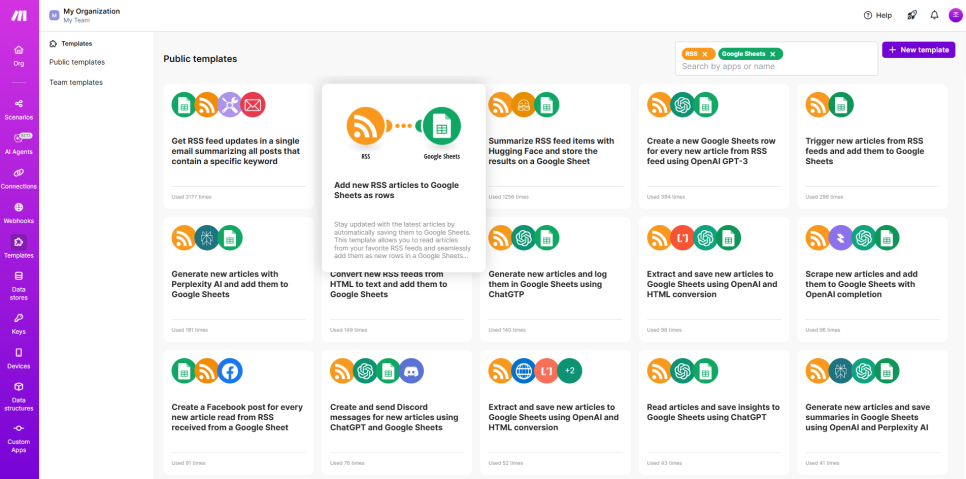Click Perplexity AI icon on Generate articles card
966x479 pixels.
(x=207, y=238)
